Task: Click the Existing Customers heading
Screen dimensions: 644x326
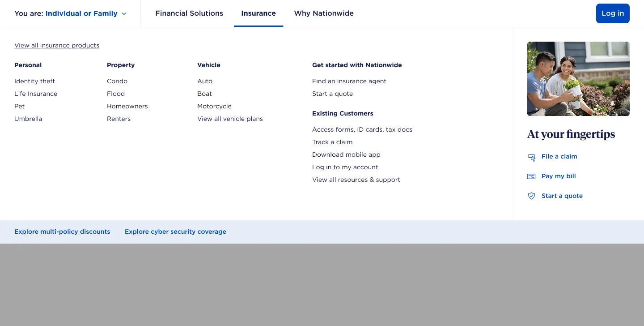Action: tap(343, 113)
